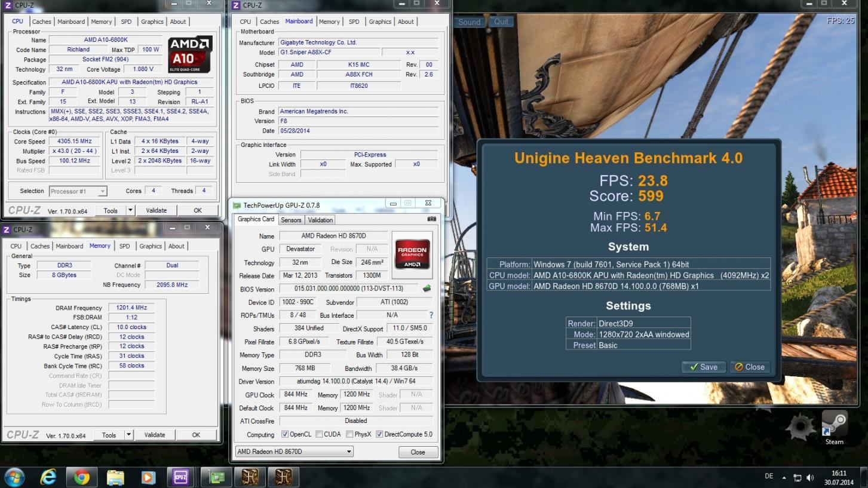Click the DE language indicator
The height and width of the screenshot is (488, 868).
pos(769,476)
